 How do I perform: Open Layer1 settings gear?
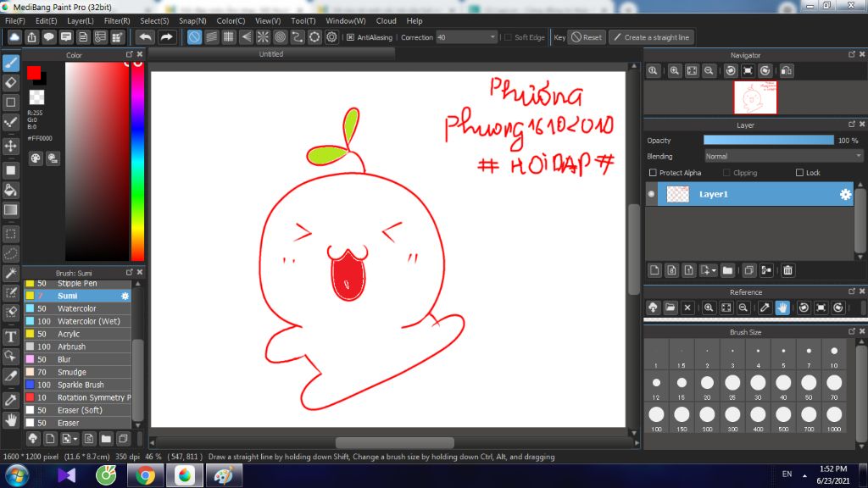845,194
